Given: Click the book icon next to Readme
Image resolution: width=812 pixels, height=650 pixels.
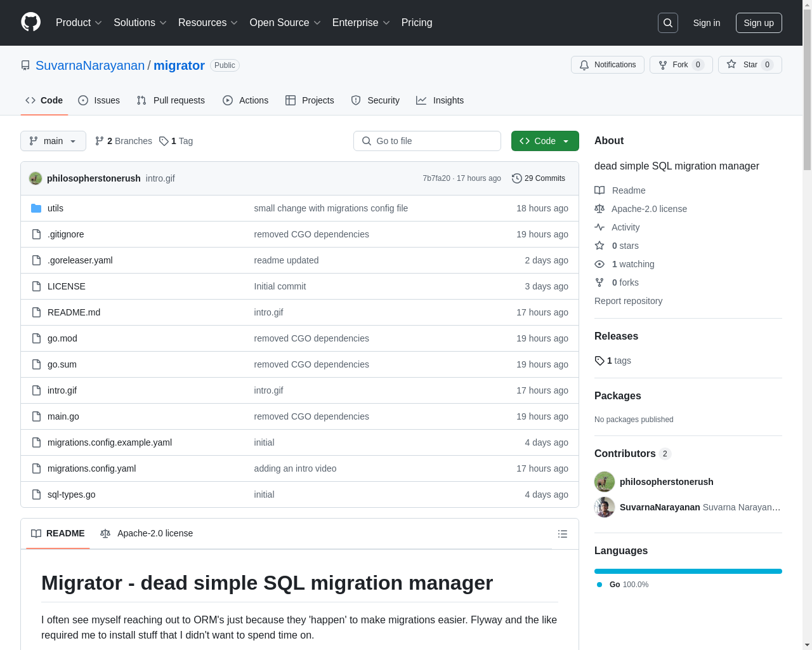Looking at the screenshot, I should [599, 190].
